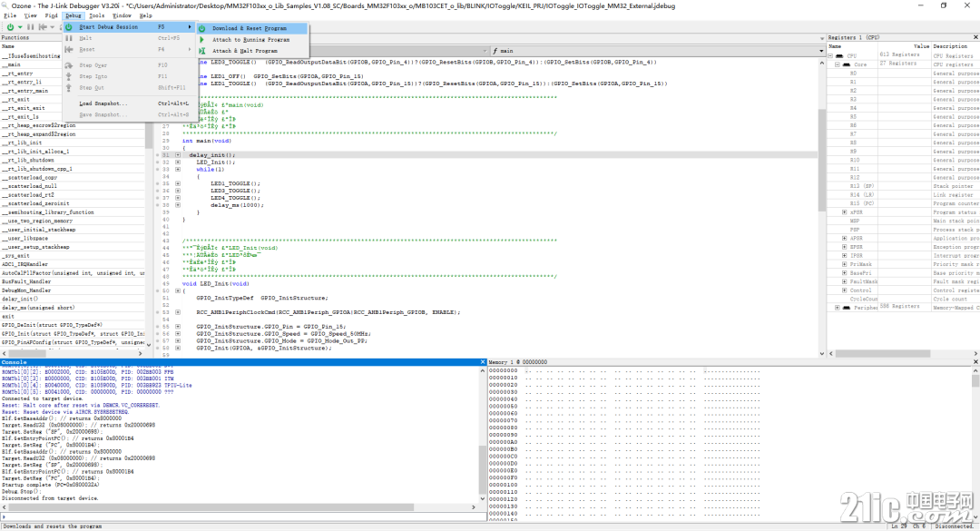Expand the EPSR register
Viewport: 980px width, 531px height.
coord(845,247)
